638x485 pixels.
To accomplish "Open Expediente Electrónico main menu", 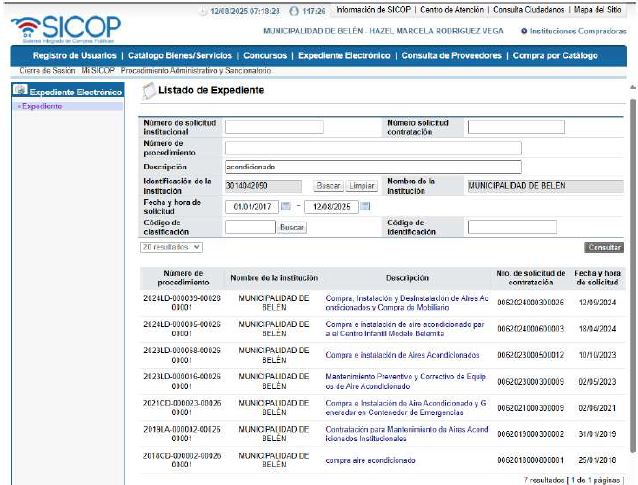I will tap(344, 56).
